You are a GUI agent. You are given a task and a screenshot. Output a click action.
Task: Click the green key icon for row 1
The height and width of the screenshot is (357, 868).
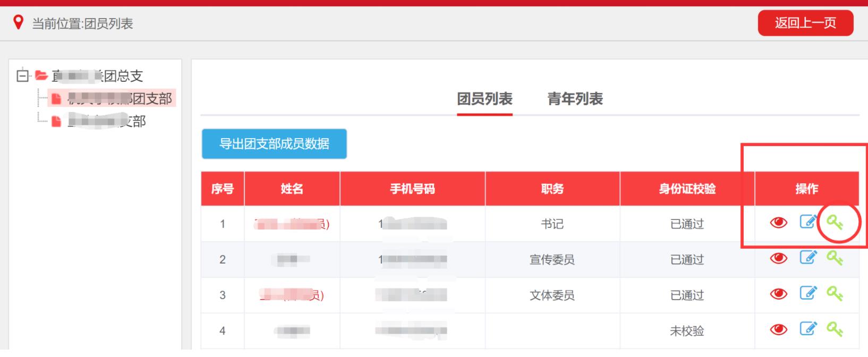pos(835,222)
